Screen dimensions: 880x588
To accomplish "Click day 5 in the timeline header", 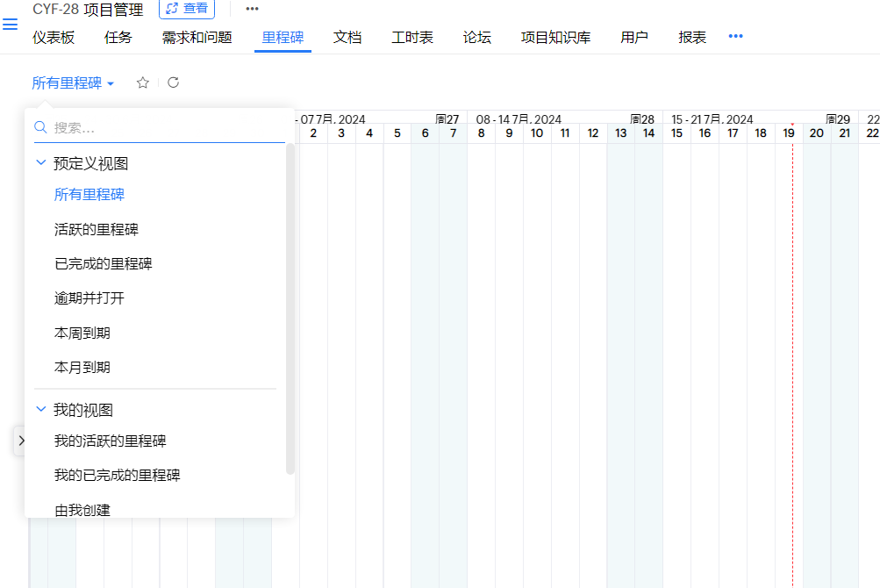I will (x=397, y=133).
